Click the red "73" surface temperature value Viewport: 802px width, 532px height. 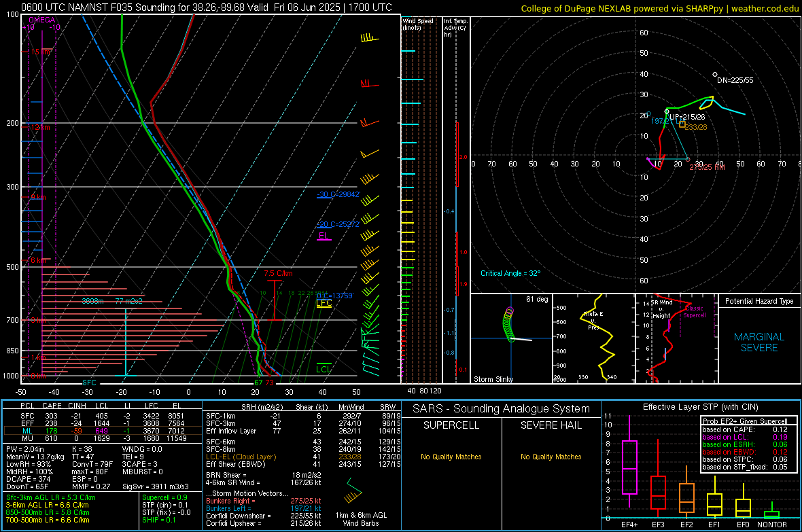(270, 383)
